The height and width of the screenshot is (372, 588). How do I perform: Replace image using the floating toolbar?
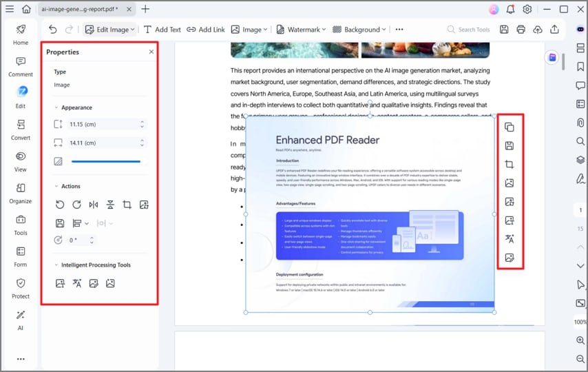click(510, 202)
